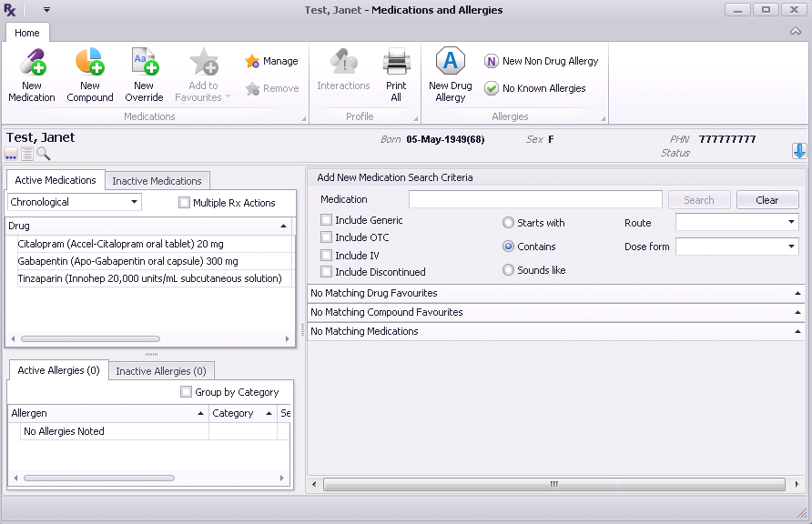812x524 pixels.
Task: Sort by the Drug column header
Action: click(148, 226)
